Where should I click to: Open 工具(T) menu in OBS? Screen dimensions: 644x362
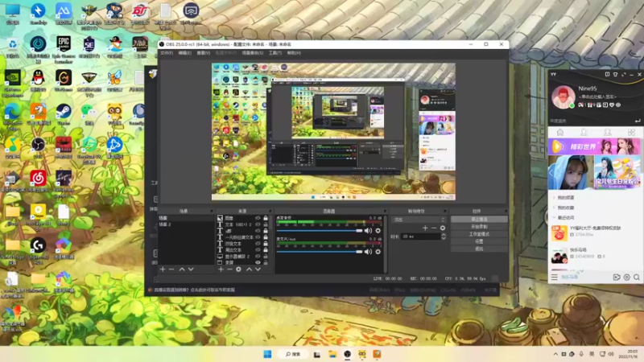[x=275, y=53]
